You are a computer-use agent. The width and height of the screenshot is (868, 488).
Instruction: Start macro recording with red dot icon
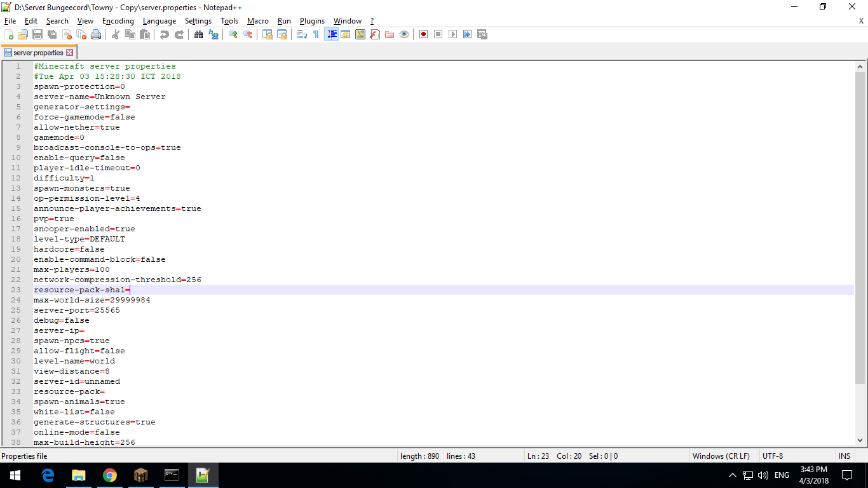424,34
